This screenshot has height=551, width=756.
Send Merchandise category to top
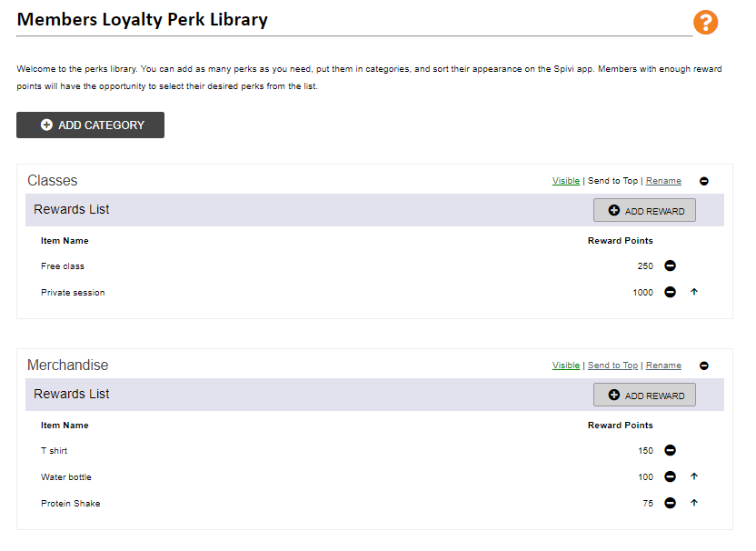(x=612, y=366)
